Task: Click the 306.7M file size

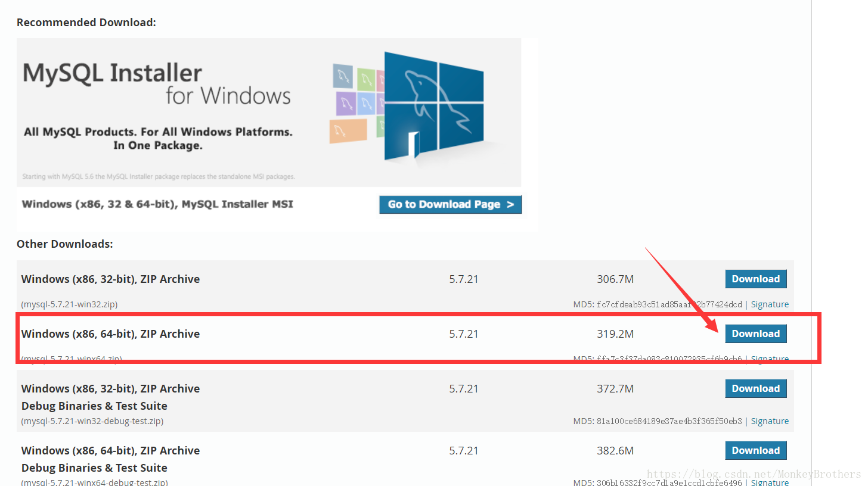Action: click(x=615, y=279)
